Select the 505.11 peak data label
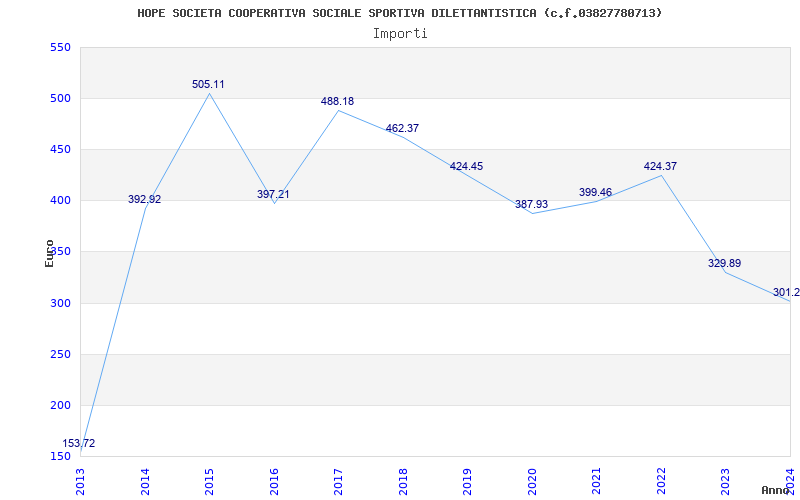Image resolution: width=800 pixels, height=500 pixels. (208, 84)
